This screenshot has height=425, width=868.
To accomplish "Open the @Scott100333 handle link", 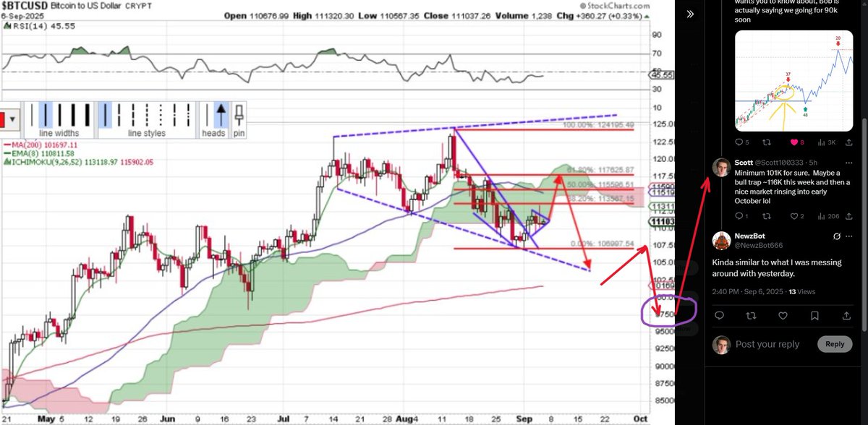I will pos(780,163).
